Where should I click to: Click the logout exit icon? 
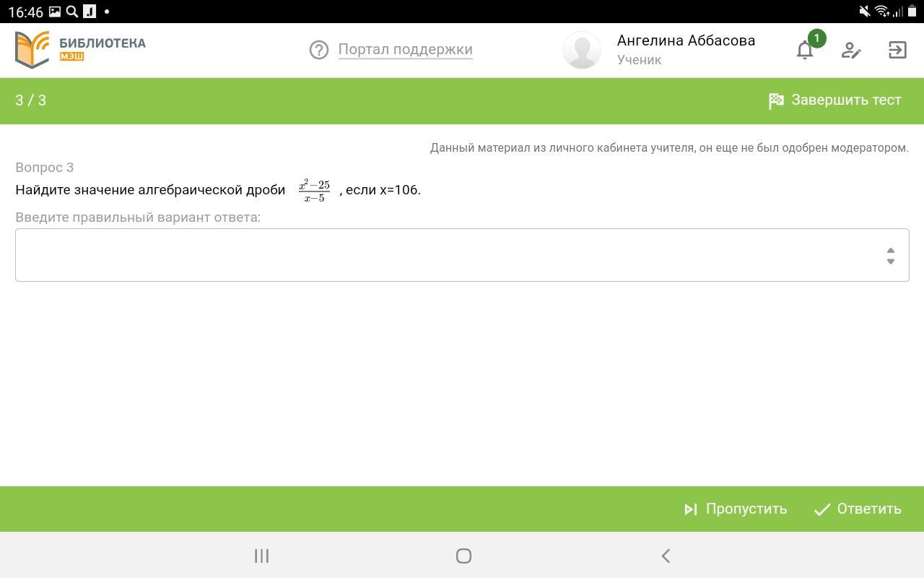click(x=897, y=50)
